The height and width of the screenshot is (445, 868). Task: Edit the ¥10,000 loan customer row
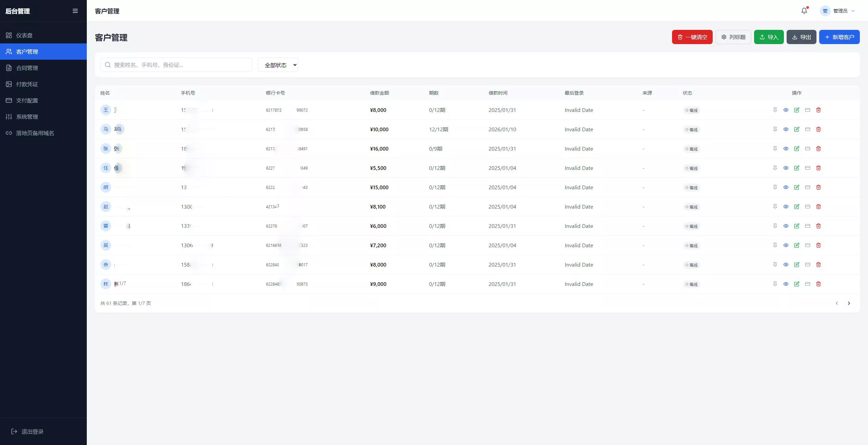(796, 129)
